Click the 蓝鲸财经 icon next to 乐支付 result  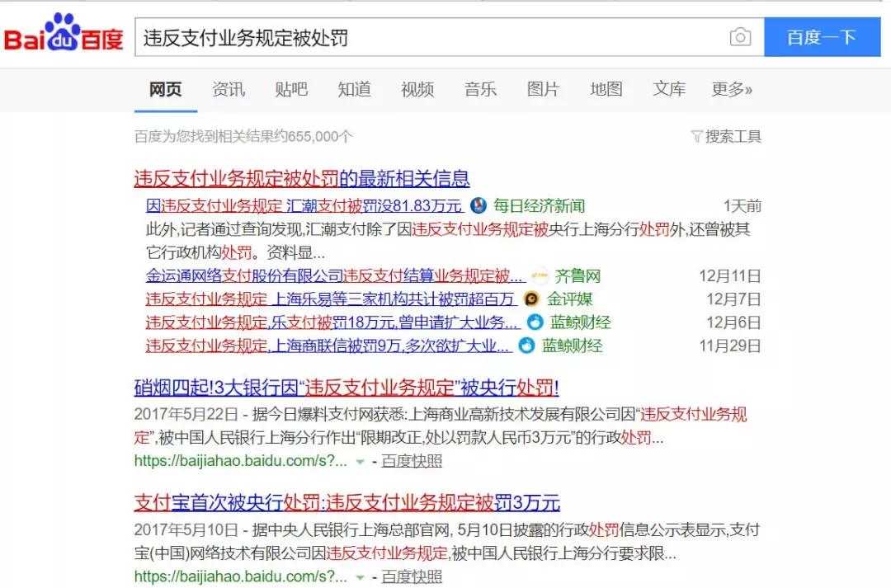[537, 322]
